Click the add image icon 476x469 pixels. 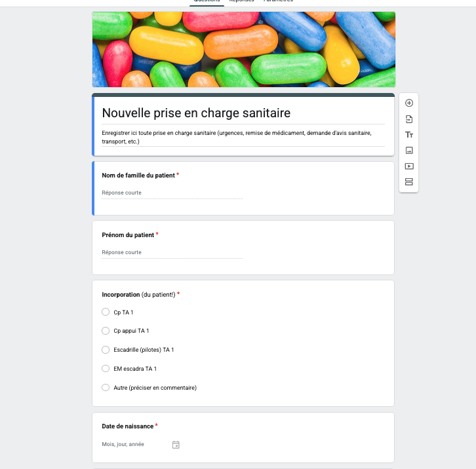pyautogui.click(x=409, y=150)
